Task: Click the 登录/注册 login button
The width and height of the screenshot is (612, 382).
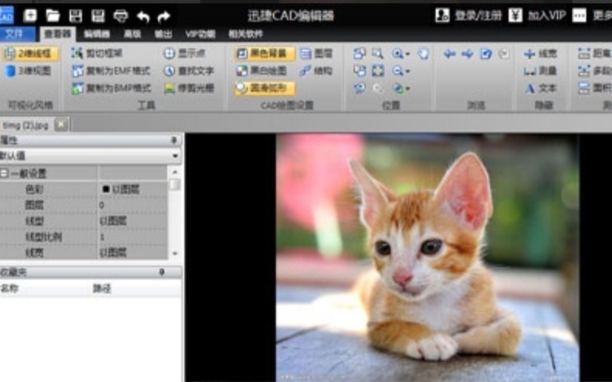Action: click(x=468, y=16)
